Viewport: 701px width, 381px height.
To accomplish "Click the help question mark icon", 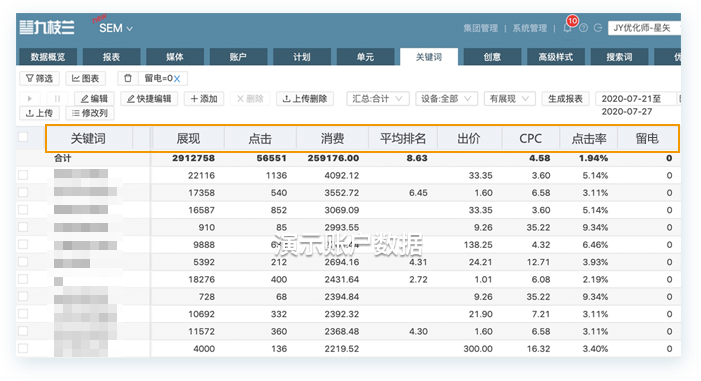I will click(583, 28).
